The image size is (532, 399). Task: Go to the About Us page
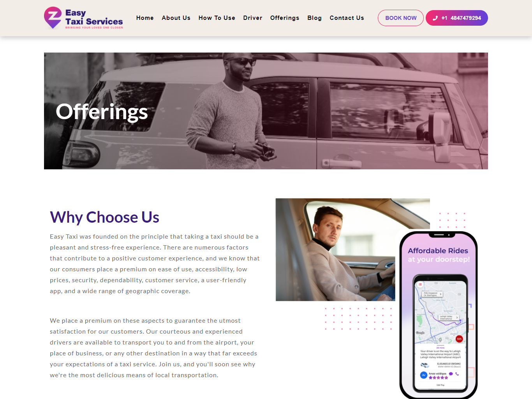(176, 18)
